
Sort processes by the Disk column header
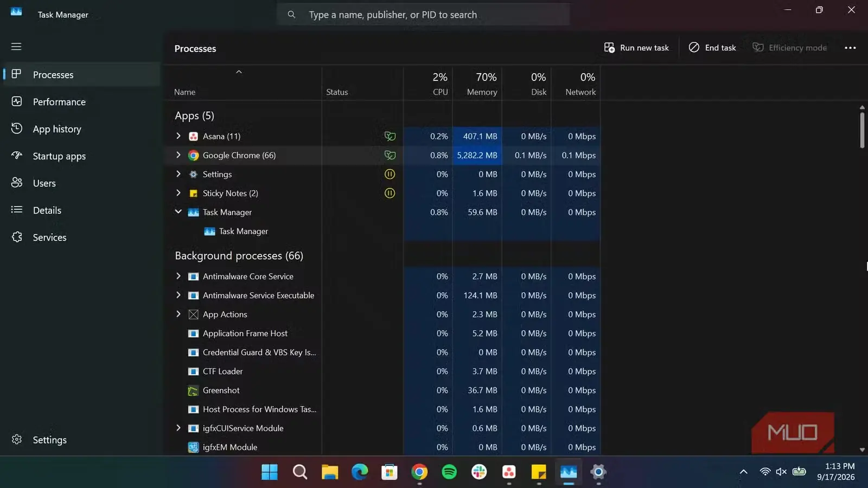coord(527,84)
